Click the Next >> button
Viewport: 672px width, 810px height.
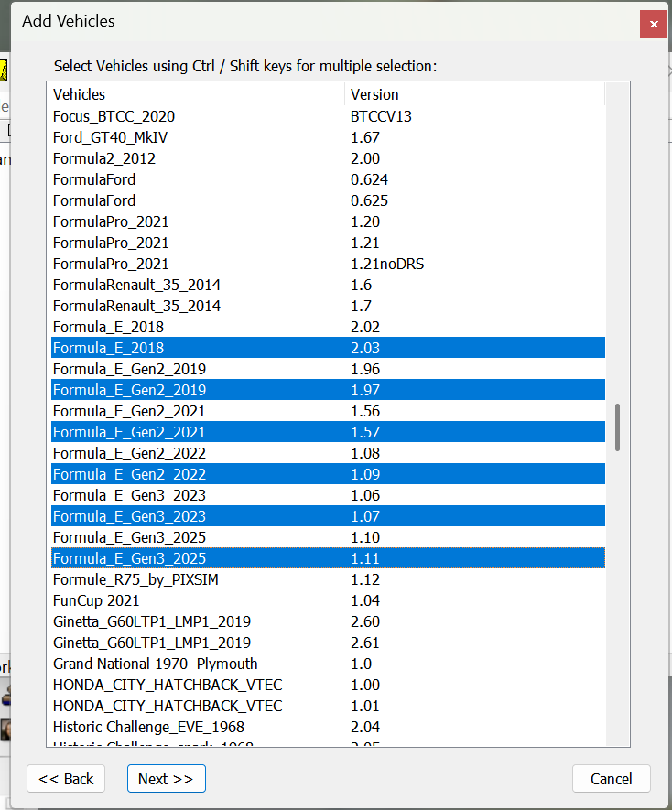tap(166, 779)
